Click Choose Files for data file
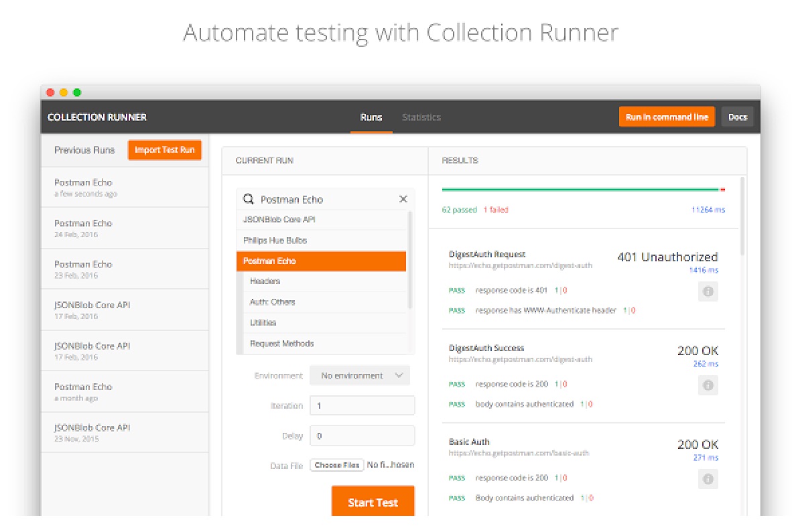 click(337, 465)
